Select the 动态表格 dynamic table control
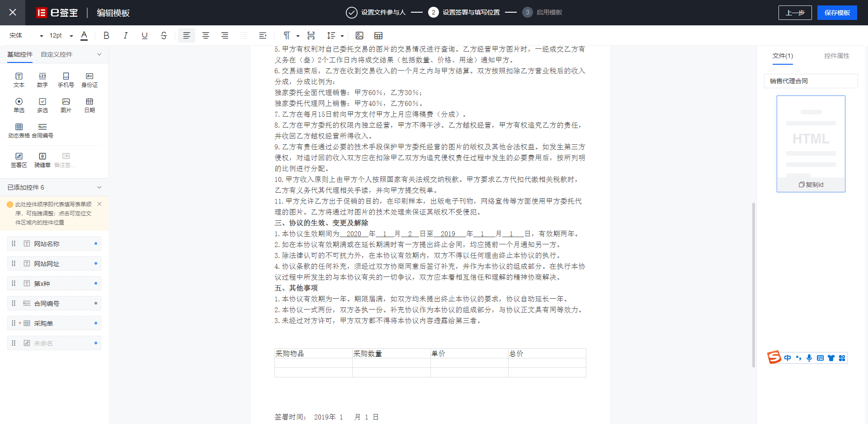The width and height of the screenshot is (868, 424). coord(19,131)
